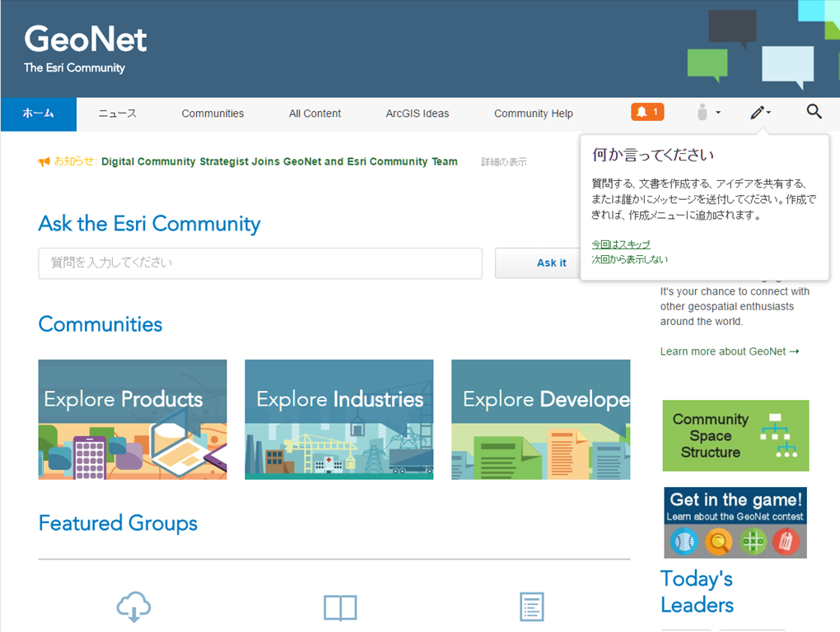Open Get in the game contest banner
Image resolution: width=840 pixels, height=632 pixels.
coord(735,523)
